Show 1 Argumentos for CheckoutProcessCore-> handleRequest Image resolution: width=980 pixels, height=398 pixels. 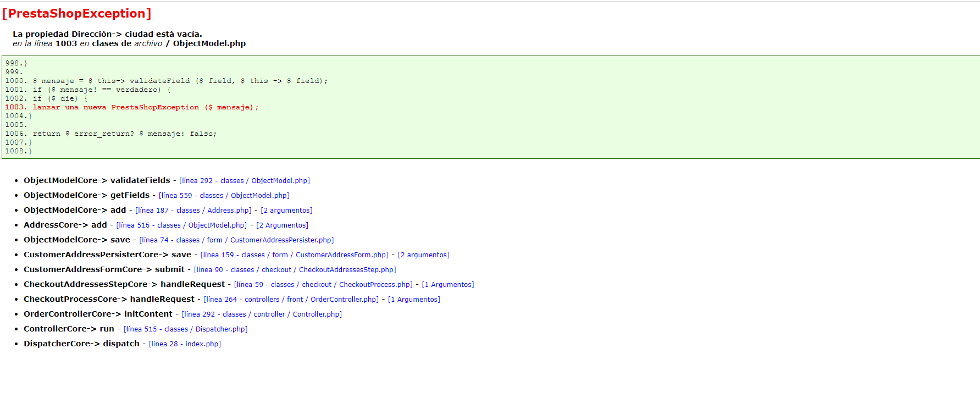414,300
